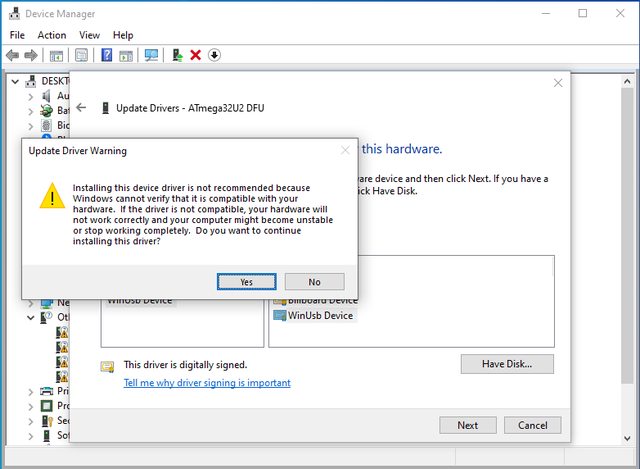Click the Properties toolbar icon
This screenshot has width=640, height=469.
(81, 55)
